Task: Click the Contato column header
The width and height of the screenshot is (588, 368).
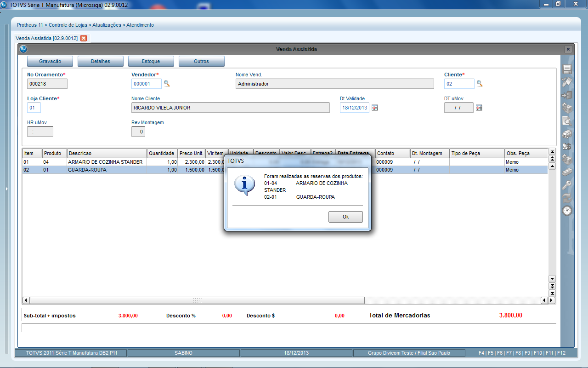Action: pos(393,153)
